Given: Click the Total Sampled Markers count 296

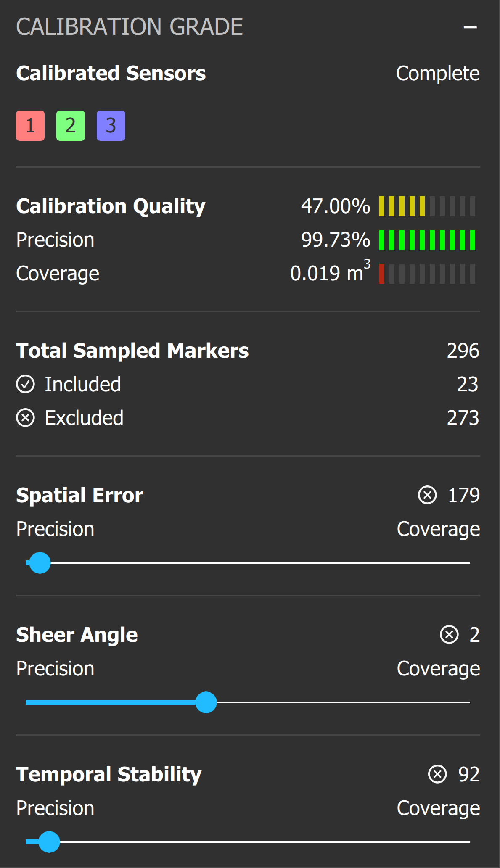Looking at the screenshot, I should (463, 351).
